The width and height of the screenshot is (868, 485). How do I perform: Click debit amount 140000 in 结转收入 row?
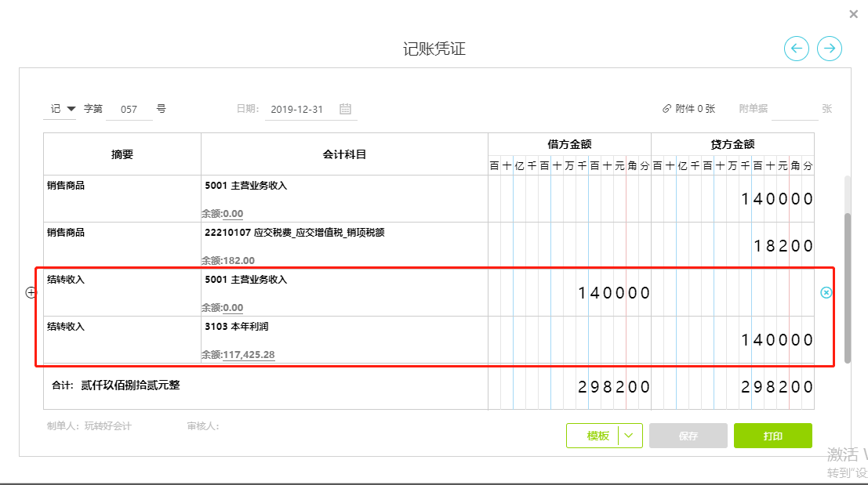click(614, 293)
